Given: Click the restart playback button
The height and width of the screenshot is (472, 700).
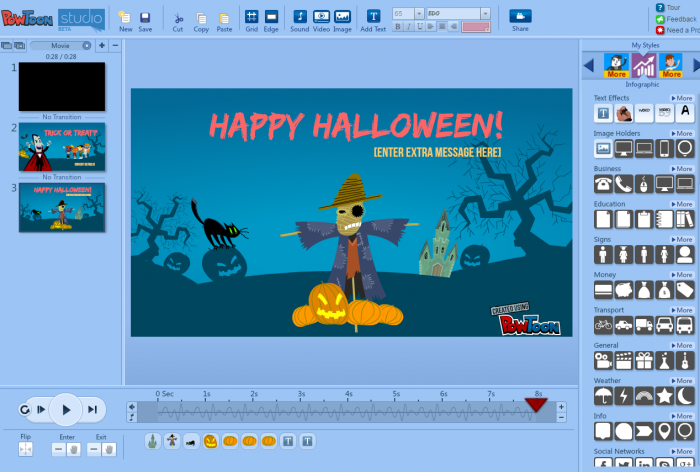Looking at the screenshot, I should click(x=25, y=409).
